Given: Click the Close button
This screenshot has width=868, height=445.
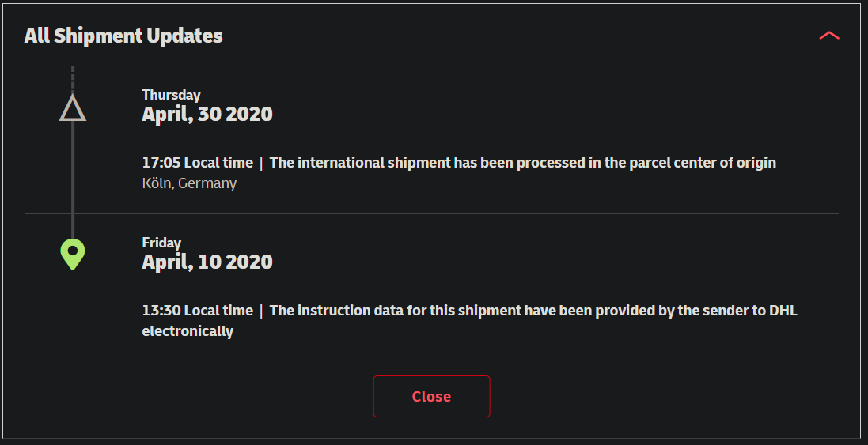Looking at the screenshot, I should click(431, 396).
